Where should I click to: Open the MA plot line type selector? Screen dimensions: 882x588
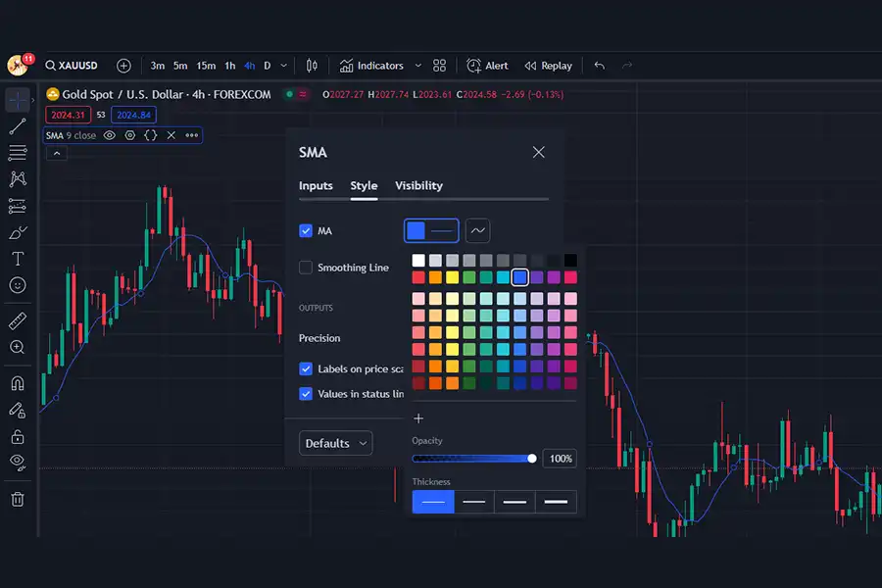[x=477, y=230]
